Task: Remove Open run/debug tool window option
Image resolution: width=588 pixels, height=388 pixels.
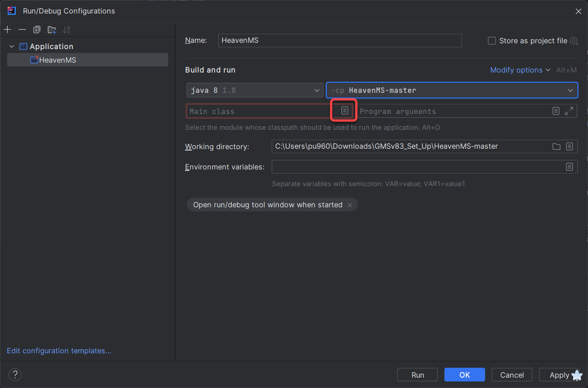Action: [350, 205]
